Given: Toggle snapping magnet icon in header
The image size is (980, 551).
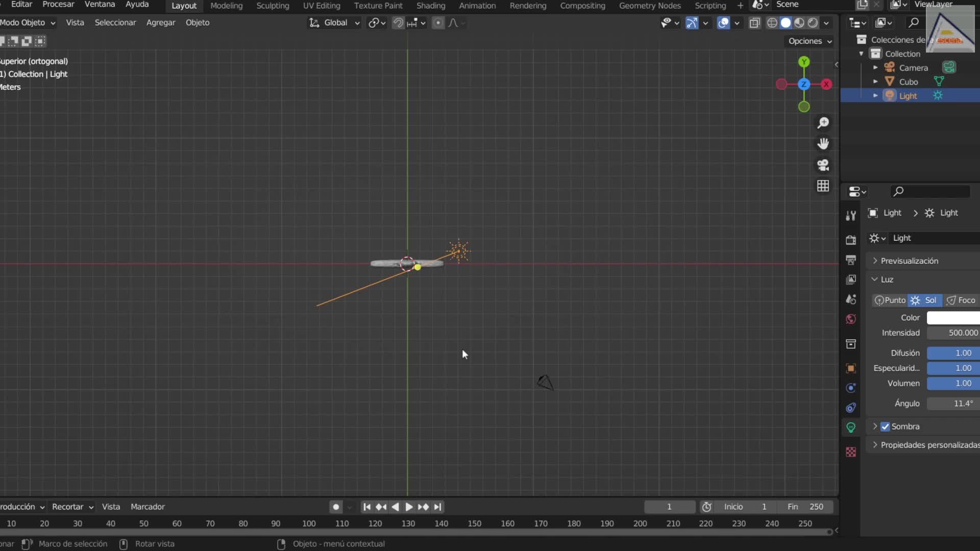Looking at the screenshot, I should pos(398,23).
